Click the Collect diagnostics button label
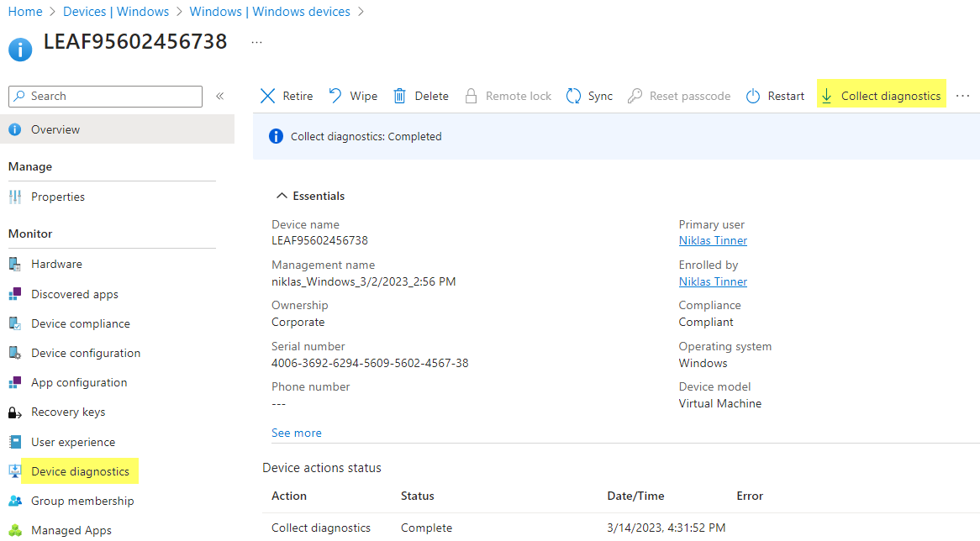 point(891,96)
